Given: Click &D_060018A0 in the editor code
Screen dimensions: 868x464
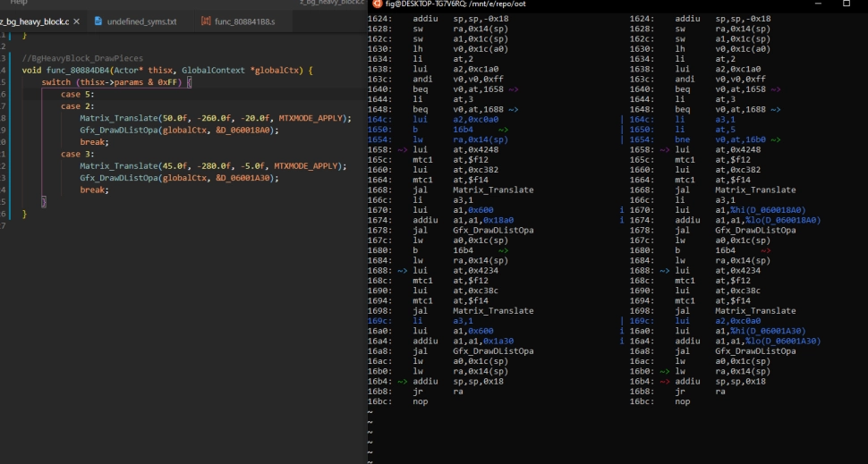Looking at the screenshot, I should point(244,131).
